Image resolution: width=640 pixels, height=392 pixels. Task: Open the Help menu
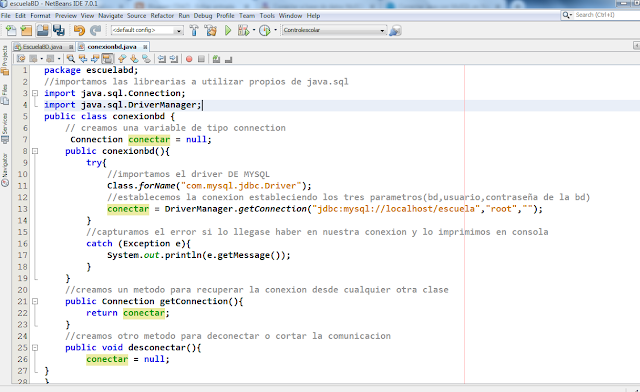point(313,16)
